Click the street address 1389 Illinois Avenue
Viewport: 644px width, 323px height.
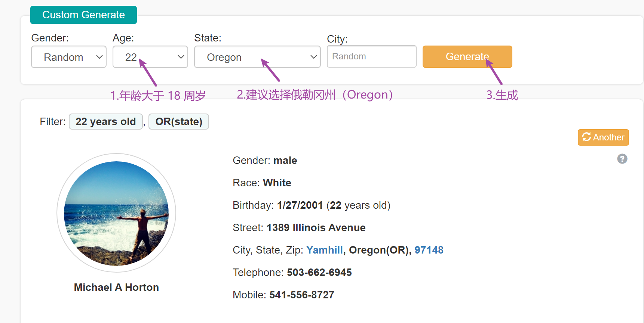[x=316, y=228]
